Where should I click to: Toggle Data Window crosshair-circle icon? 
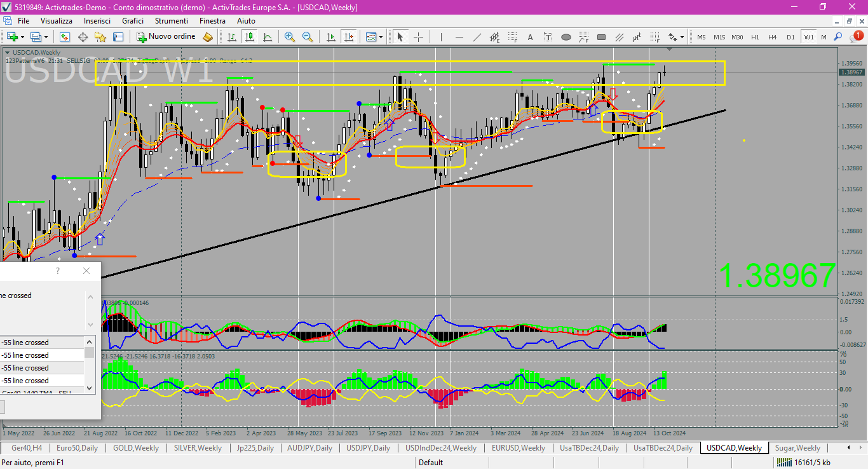[83, 37]
